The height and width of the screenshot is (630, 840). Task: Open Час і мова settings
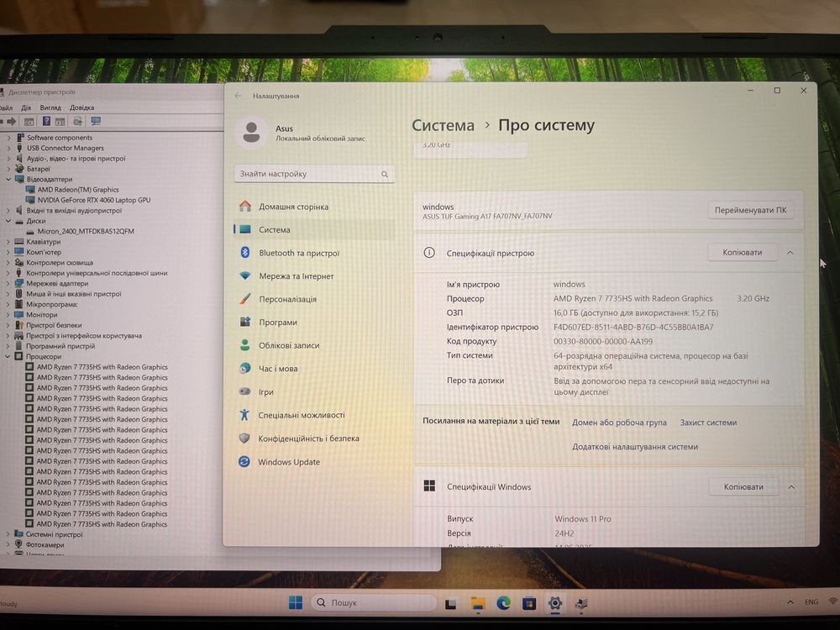(x=278, y=369)
